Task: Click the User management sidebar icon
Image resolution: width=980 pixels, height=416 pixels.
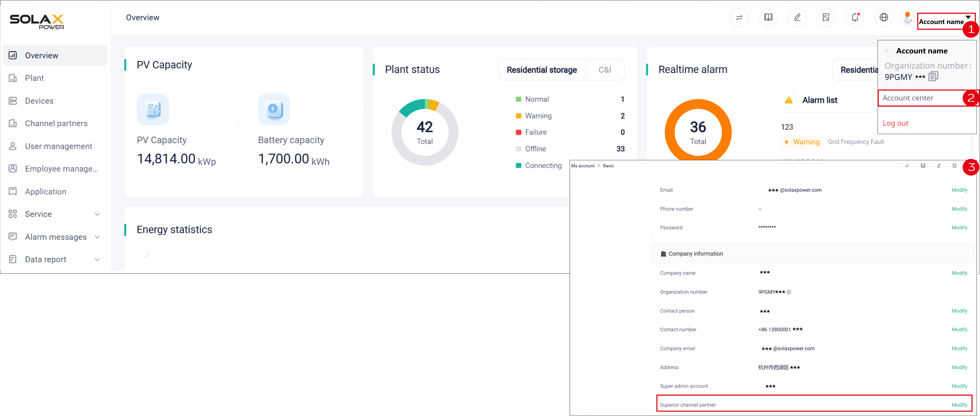Action: pyautogui.click(x=13, y=146)
